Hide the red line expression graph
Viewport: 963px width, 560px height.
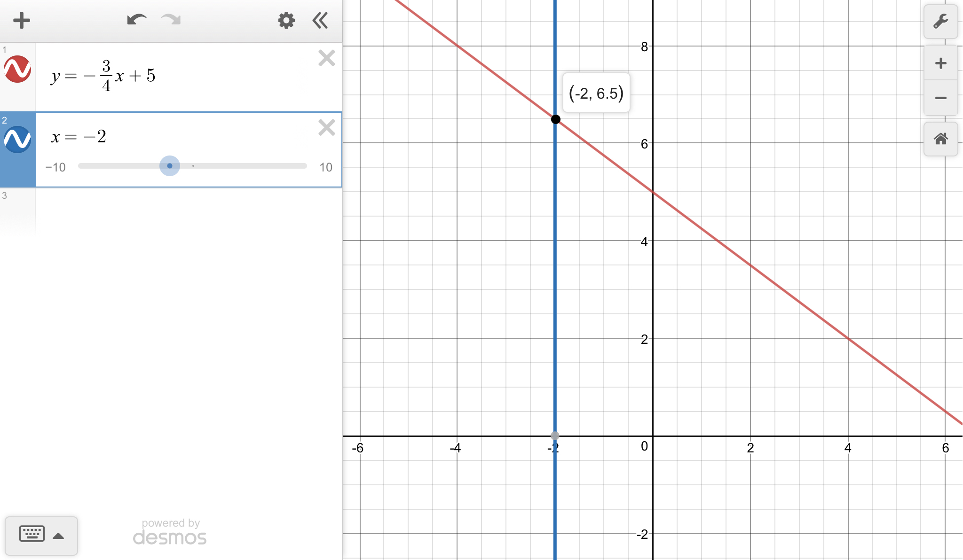point(17,69)
